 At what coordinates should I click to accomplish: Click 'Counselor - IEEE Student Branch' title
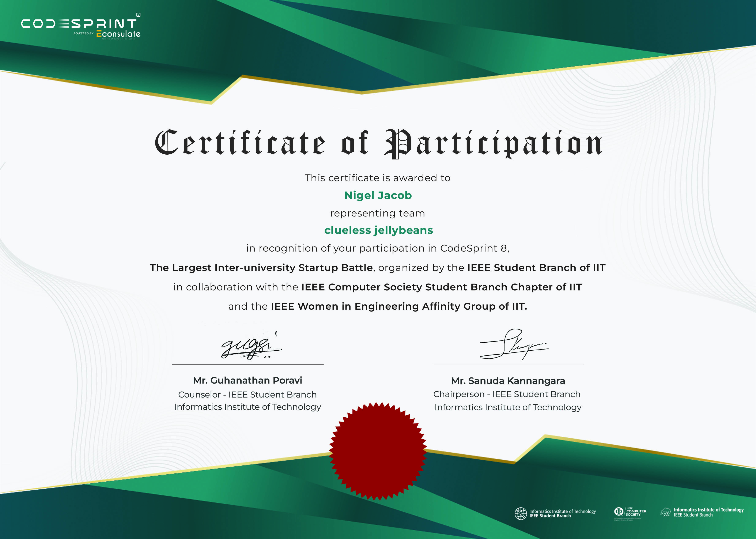[x=247, y=395]
